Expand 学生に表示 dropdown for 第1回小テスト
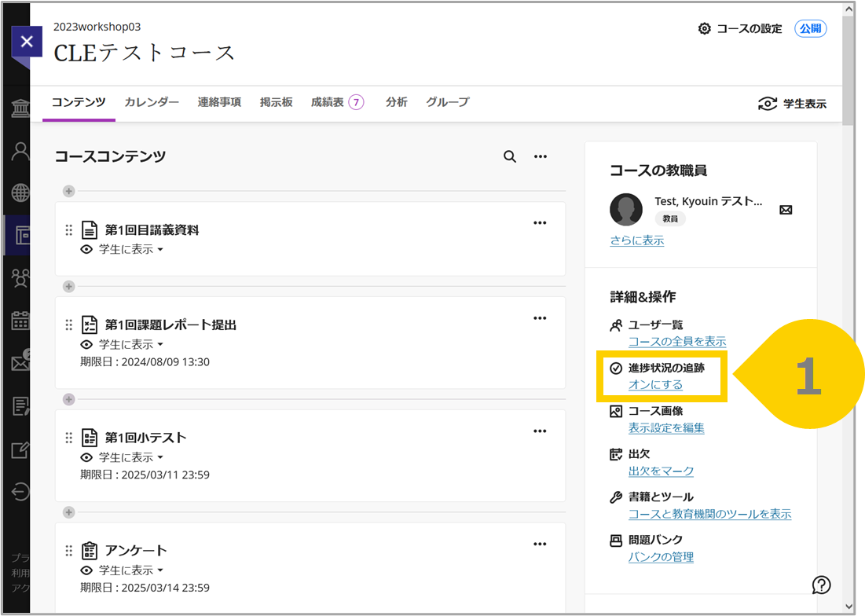Viewport: 865px width, 616px height. 131,458
